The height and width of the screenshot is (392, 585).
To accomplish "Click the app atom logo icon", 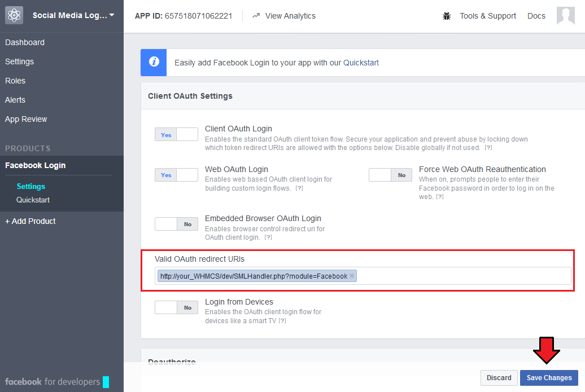I will (14, 15).
